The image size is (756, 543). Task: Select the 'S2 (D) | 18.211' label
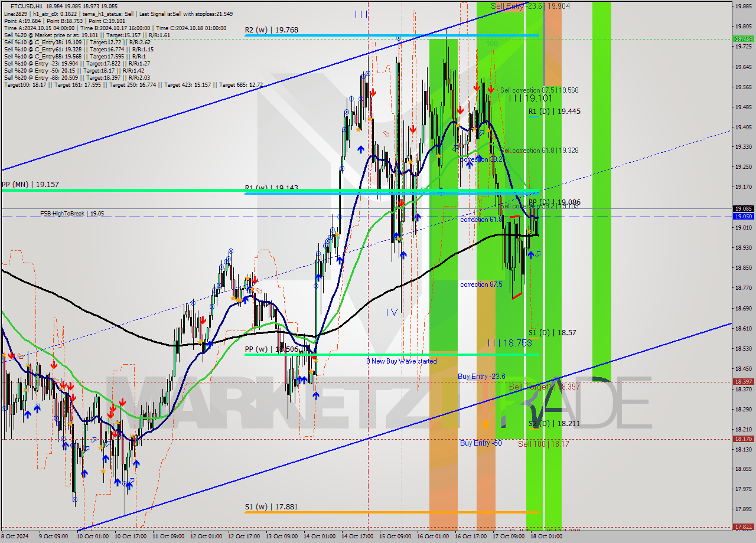pyautogui.click(x=553, y=424)
